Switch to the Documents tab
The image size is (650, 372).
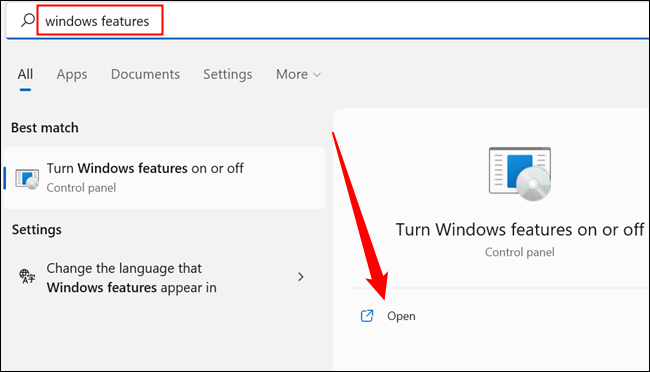(x=145, y=74)
